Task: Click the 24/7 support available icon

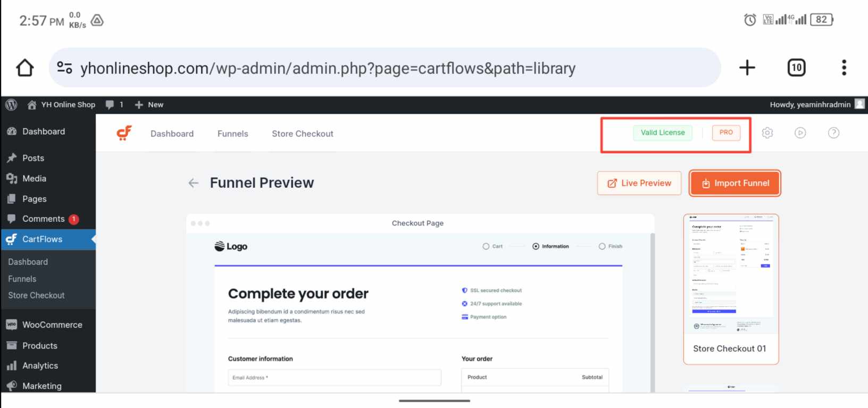Action: click(464, 304)
